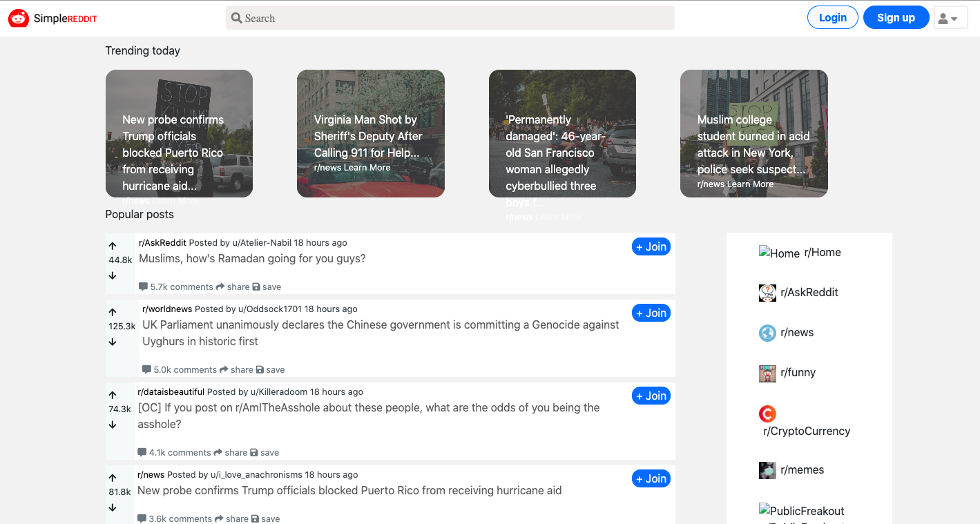Click comment icon on Ramadan post
The height and width of the screenshot is (524, 980).
pos(144,287)
